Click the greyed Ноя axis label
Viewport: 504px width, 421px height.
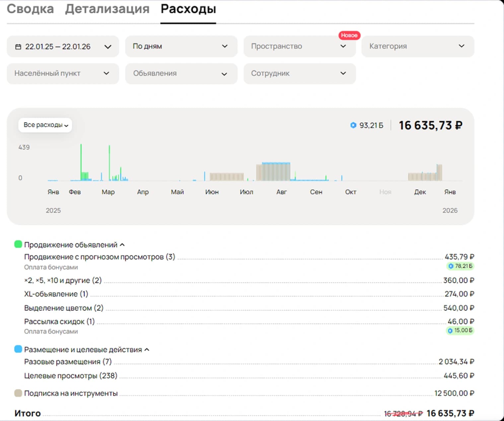click(385, 192)
